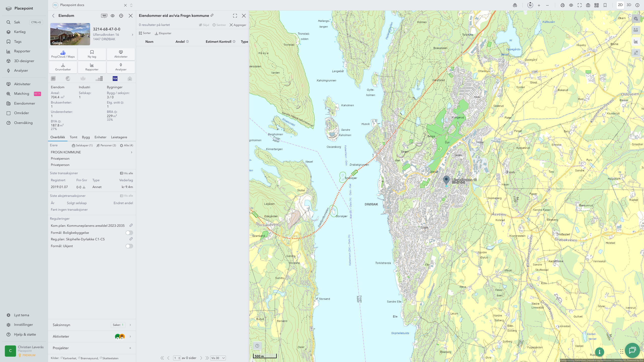Open the Vis 30 page-size dropdown

(218, 358)
